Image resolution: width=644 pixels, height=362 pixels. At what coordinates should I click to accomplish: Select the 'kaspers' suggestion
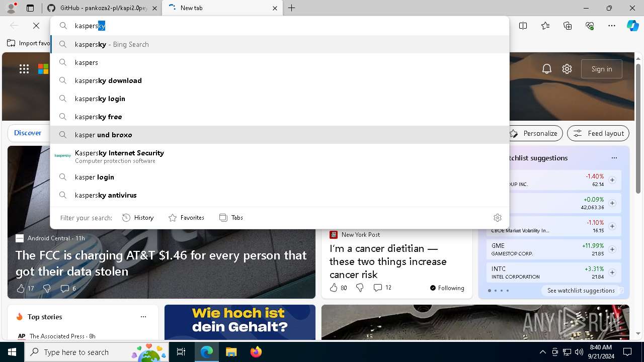[280, 62]
